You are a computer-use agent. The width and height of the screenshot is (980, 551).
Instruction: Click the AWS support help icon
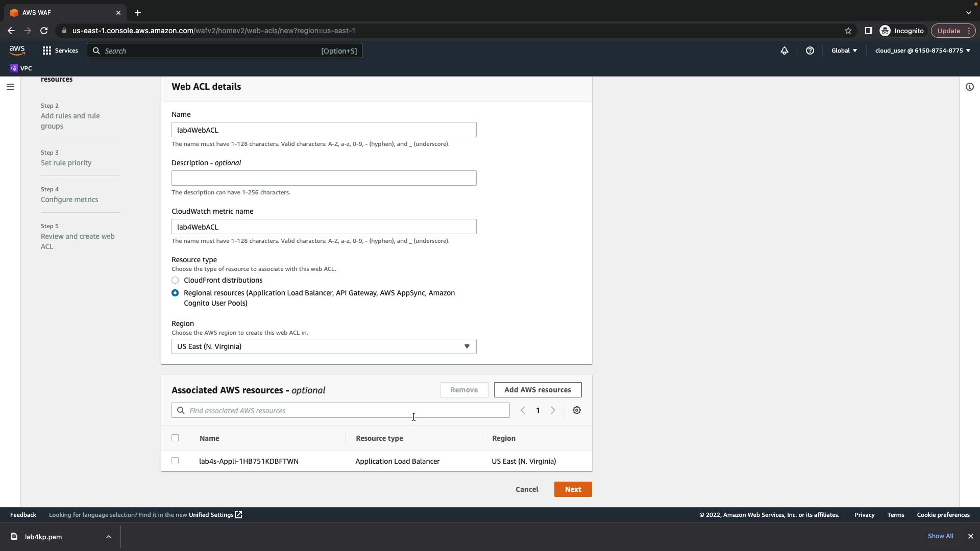810,51
